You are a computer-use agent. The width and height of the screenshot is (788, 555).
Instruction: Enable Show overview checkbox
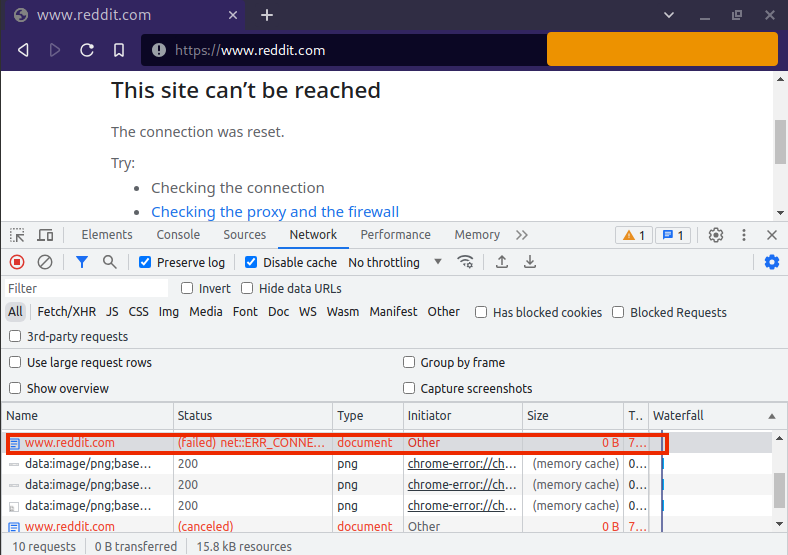click(x=15, y=388)
